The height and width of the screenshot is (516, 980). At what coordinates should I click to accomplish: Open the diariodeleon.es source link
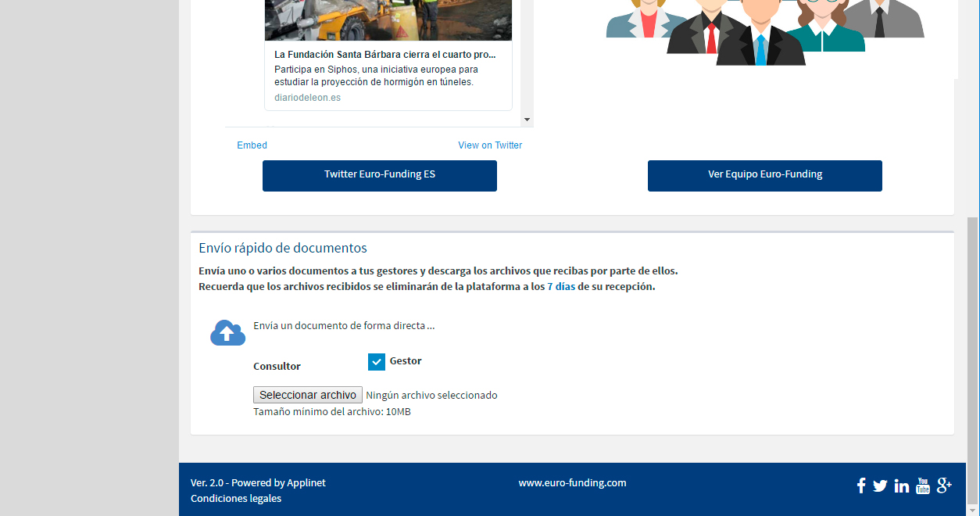[307, 98]
